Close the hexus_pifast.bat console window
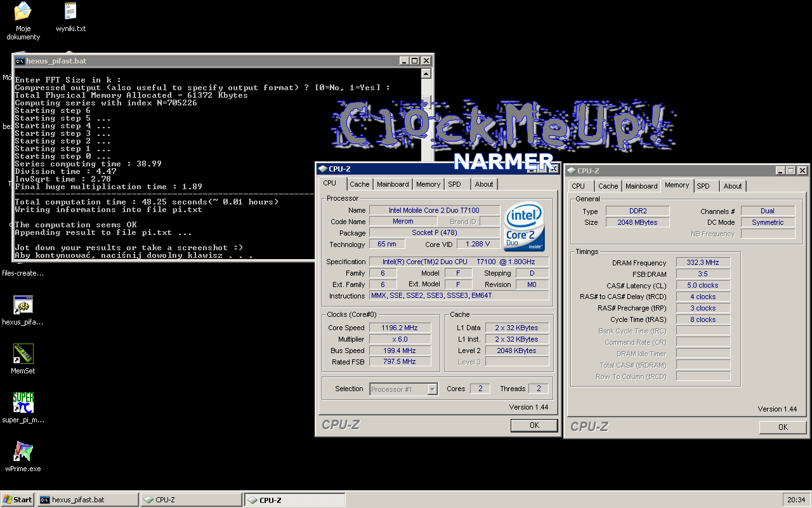Image resolution: width=812 pixels, height=508 pixels. point(426,61)
